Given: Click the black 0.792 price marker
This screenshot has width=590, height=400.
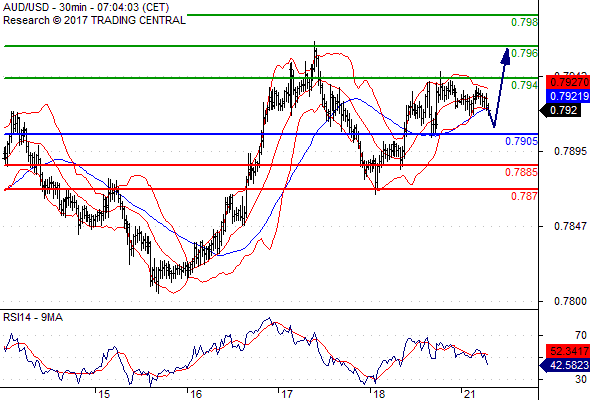Looking at the screenshot, I should (561, 111).
